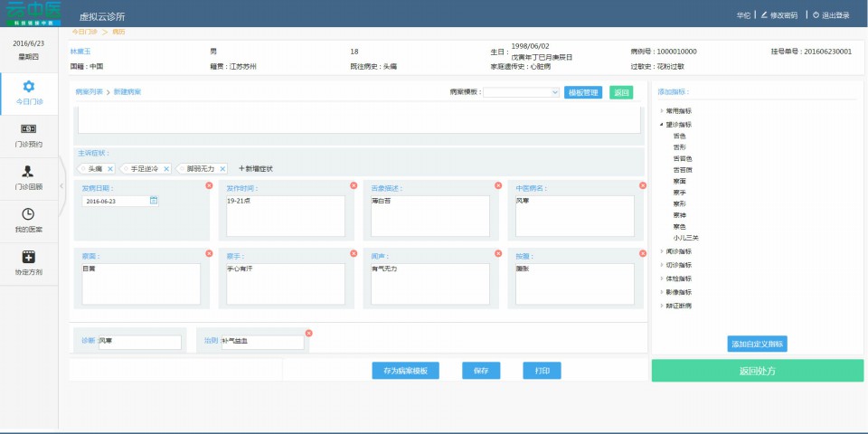Collapse the 望诊指标 tree node
Viewport: 868px width, 434px height.
[x=661, y=124]
